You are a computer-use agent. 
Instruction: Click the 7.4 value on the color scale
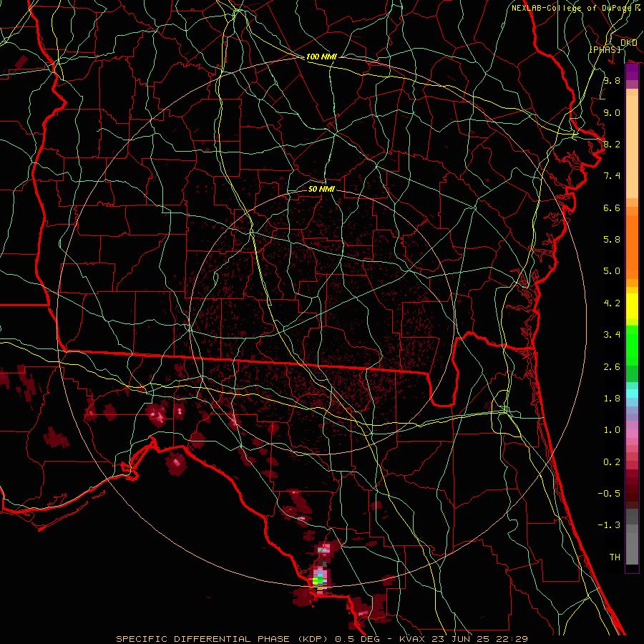point(612,176)
